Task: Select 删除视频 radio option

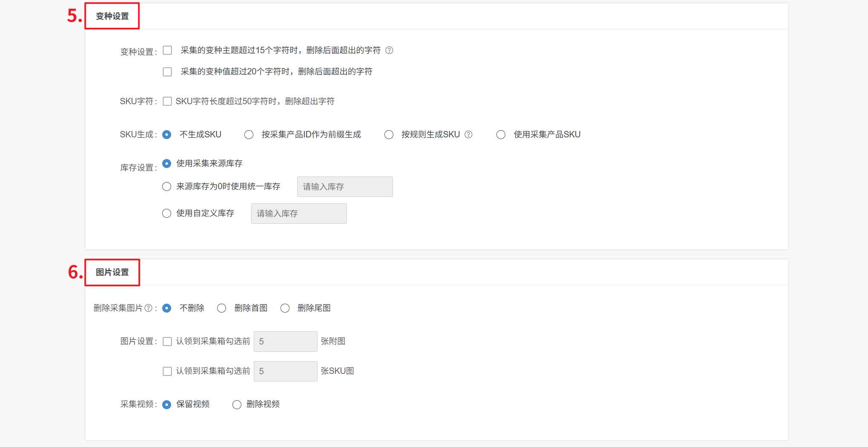Action: (237, 404)
